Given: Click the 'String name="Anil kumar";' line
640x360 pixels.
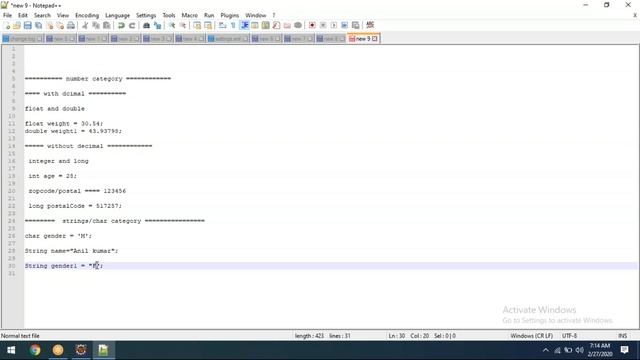Looking at the screenshot, I should (71, 251).
